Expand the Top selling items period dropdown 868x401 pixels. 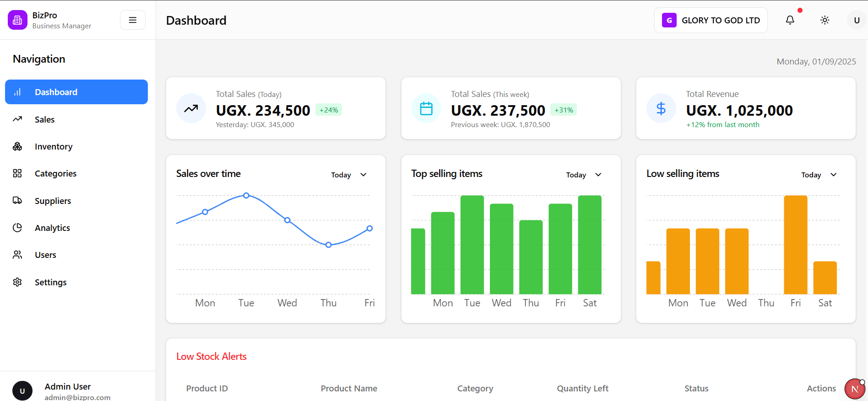(x=584, y=175)
